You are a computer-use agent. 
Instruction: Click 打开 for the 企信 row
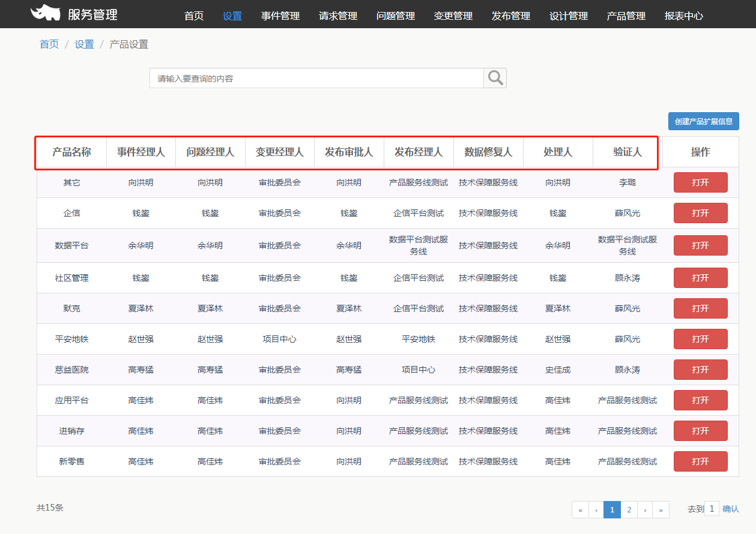click(701, 213)
